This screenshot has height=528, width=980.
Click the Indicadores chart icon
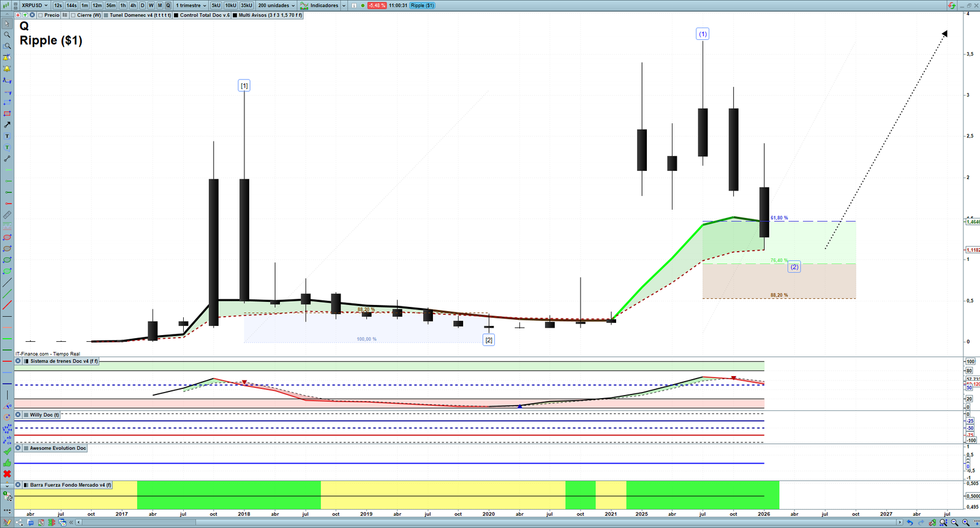coord(304,6)
